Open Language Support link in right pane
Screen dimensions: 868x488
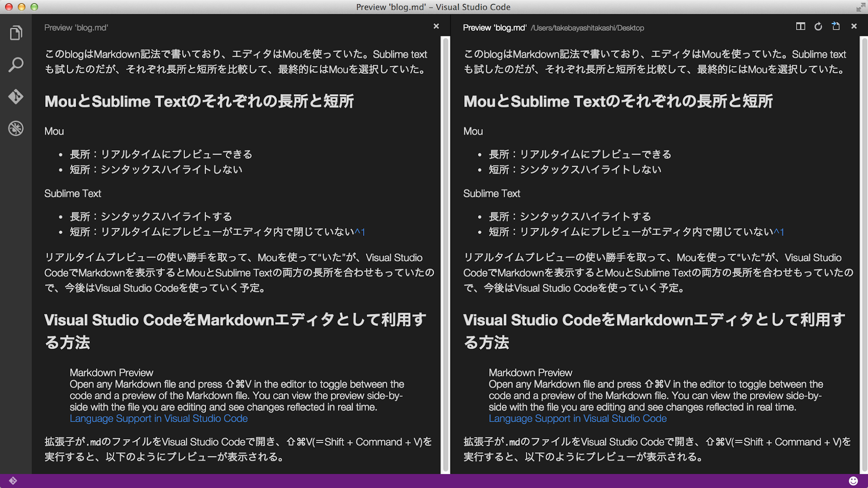[x=577, y=418]
